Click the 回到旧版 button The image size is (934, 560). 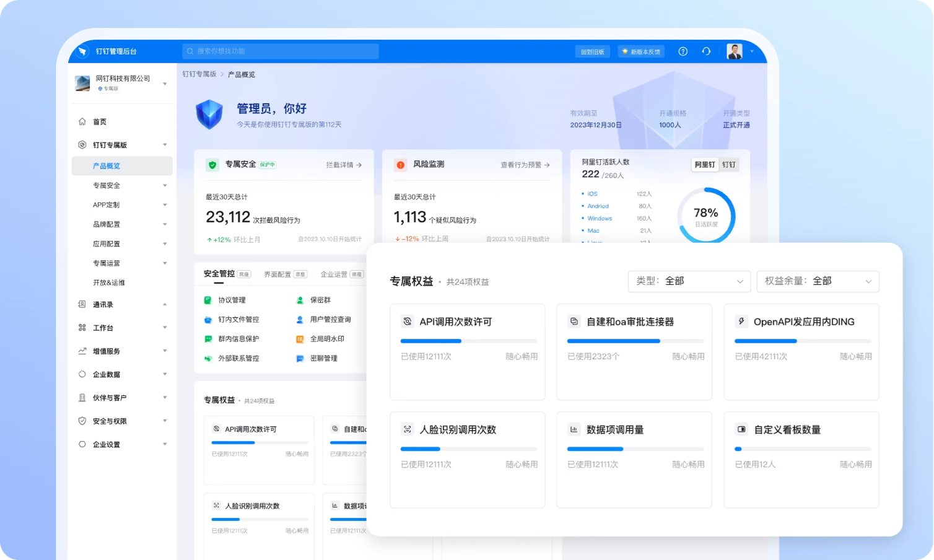click(592, 52)
